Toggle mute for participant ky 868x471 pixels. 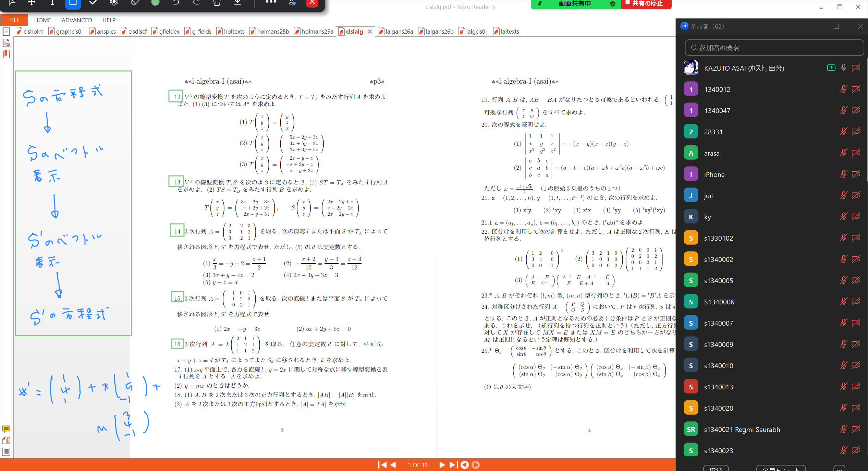844,217
